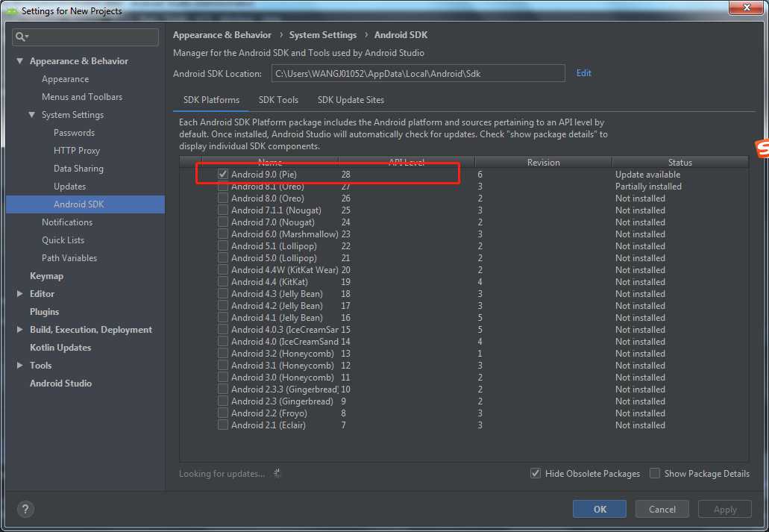Open Data Sharing settings page
Image resolution: width=769 pixels, height=532 pixels.
coord(78,169)
